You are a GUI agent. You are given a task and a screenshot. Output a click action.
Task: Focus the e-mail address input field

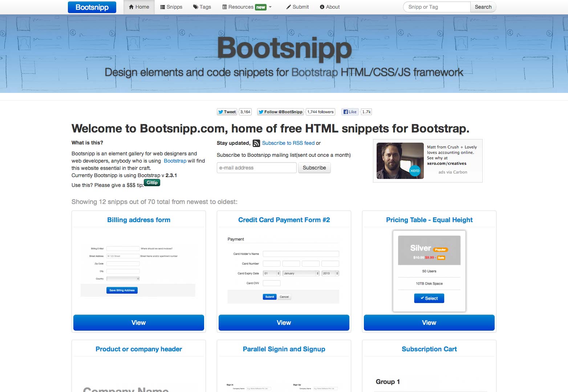pyautogui.click(x=257, y=168)
